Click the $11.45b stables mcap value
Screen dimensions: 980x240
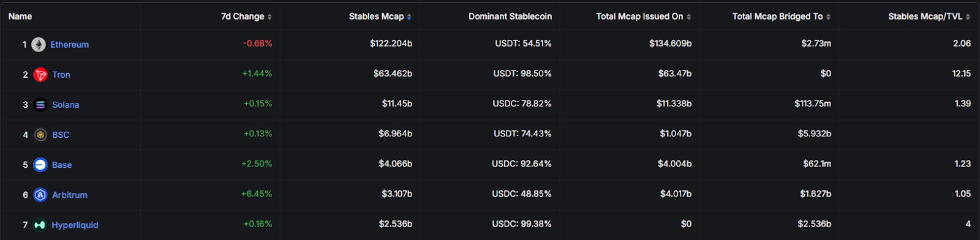397,103
